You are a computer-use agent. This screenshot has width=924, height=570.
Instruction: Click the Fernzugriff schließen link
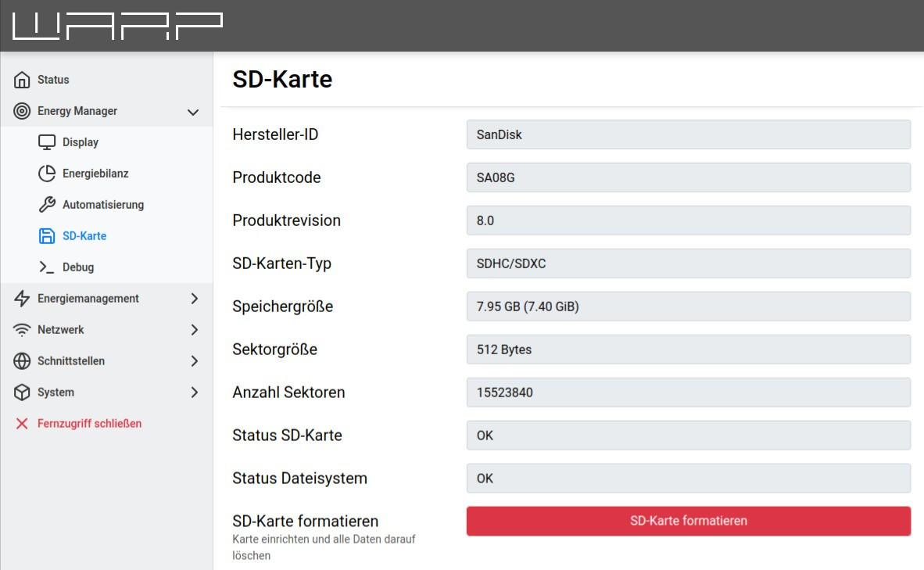pyautogui.click(x=89, y=424)
